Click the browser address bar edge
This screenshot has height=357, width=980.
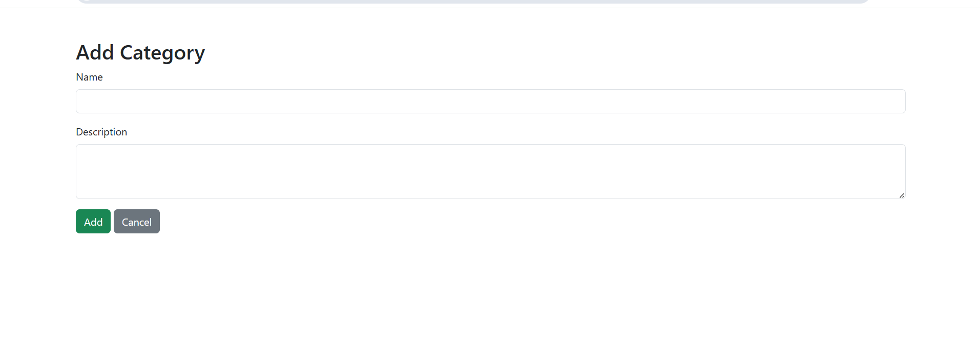click(471, 2)
